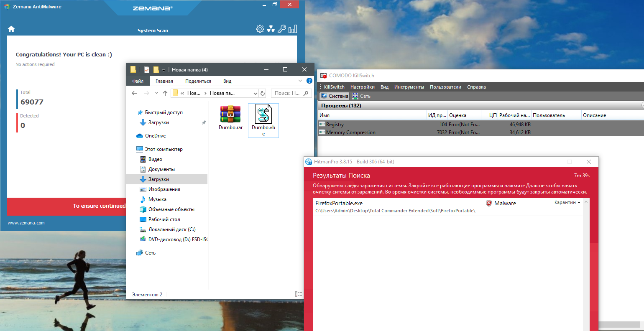Click the red 'To ensure continued' banner
This screenshot has height=331, width=644.
click(67, 206)
